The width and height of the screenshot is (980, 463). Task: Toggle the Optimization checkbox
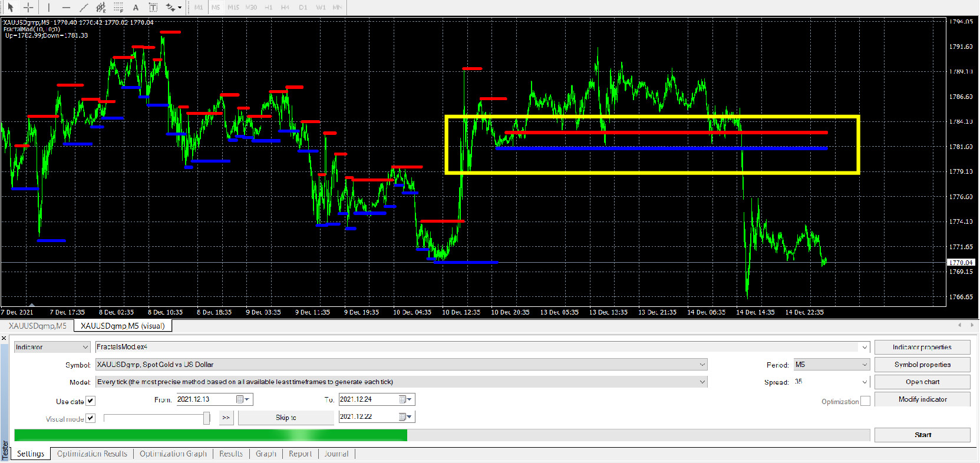point(865,401)
